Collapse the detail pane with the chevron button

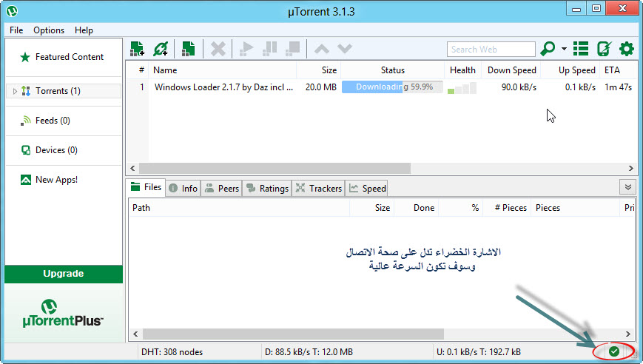[x=627, y=187]
